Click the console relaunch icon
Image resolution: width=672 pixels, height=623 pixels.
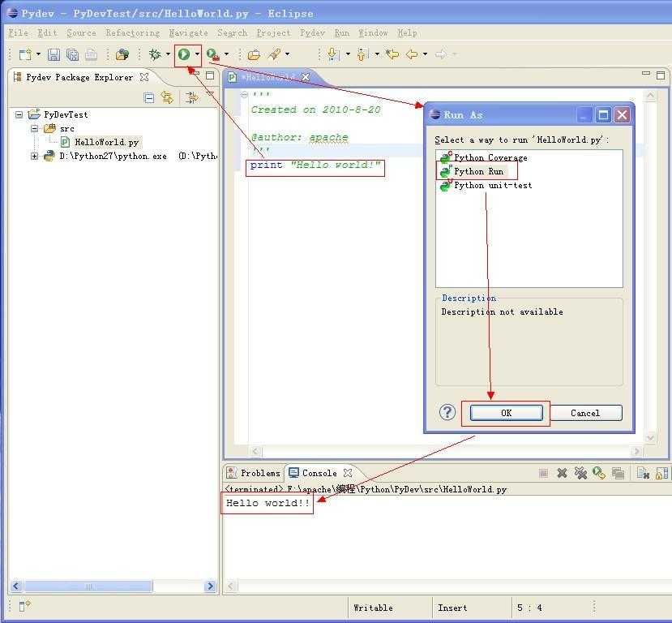pos(599,473)
